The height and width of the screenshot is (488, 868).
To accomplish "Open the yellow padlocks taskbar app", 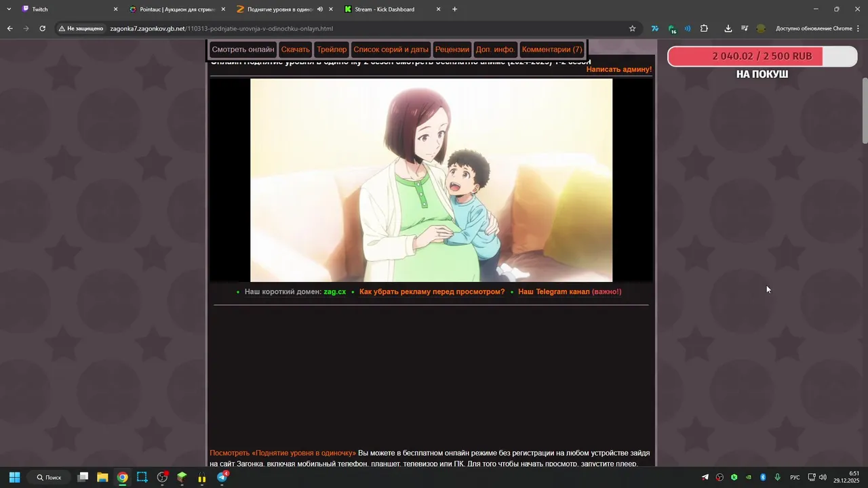I will (x=201, y=478).
